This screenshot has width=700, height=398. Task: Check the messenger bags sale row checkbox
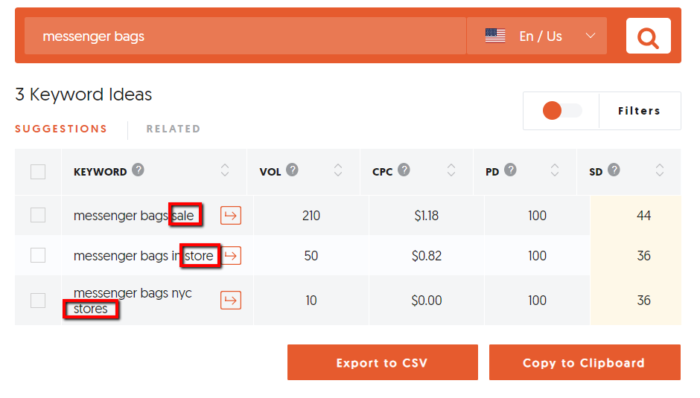38,215
